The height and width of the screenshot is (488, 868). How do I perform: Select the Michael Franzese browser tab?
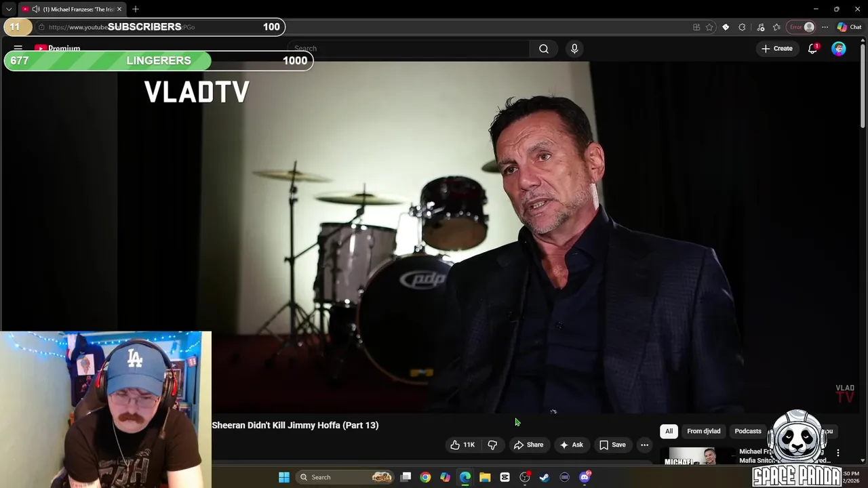71,9
